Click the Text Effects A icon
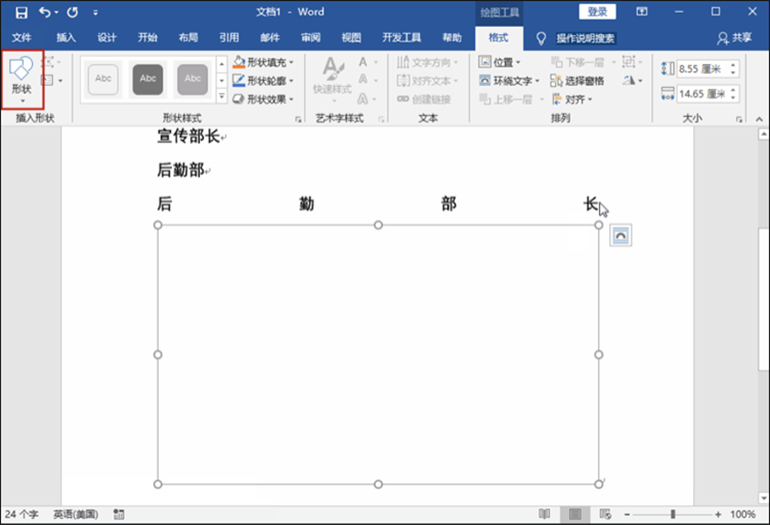770x525 pixels. [363, 99]
